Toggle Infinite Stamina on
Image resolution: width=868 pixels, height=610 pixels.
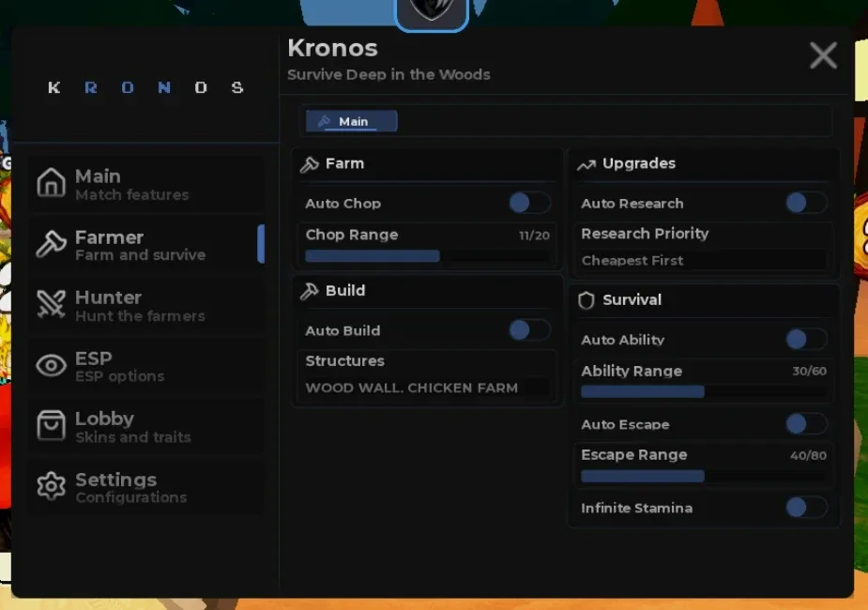pos(806,508)
